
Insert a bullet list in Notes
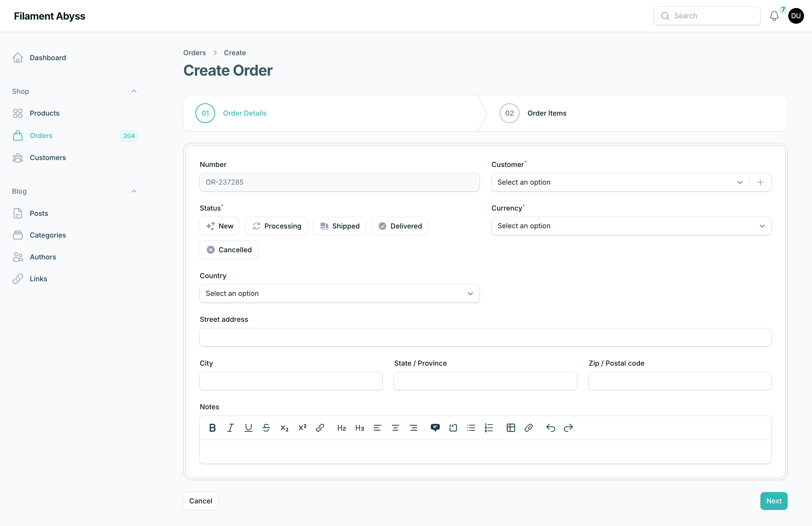click(471, 428)
